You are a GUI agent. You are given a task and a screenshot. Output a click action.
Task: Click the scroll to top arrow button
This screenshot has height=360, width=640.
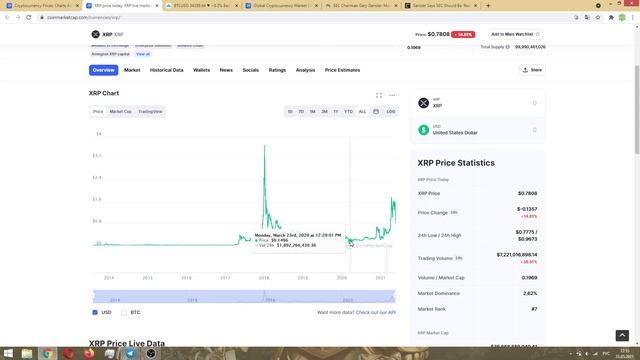tap(622, 335)
